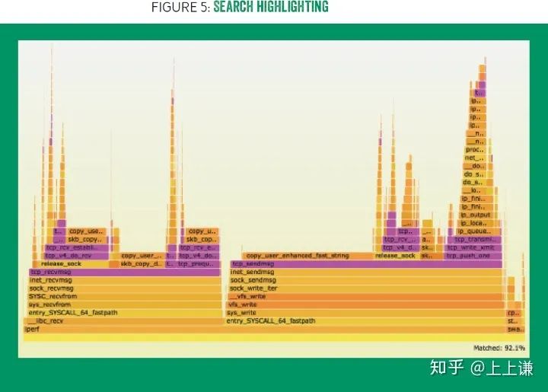Select the skb_copy_d.. frame
The height and width of the screenshot is (392, 548).
coord(142,264)
